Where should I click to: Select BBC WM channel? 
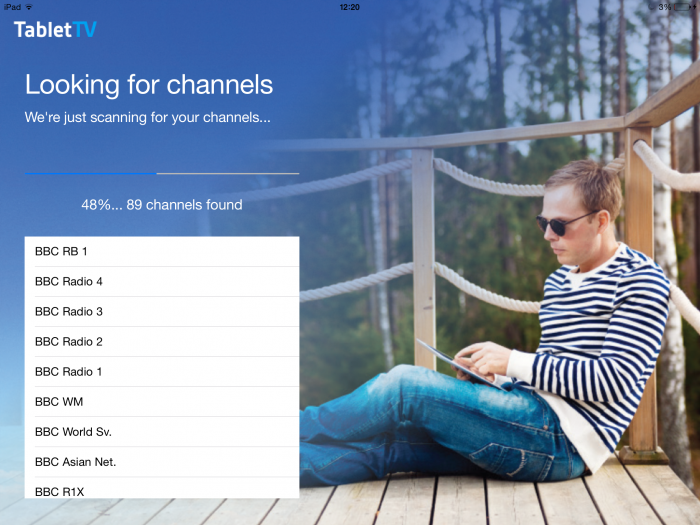(162, 402)
